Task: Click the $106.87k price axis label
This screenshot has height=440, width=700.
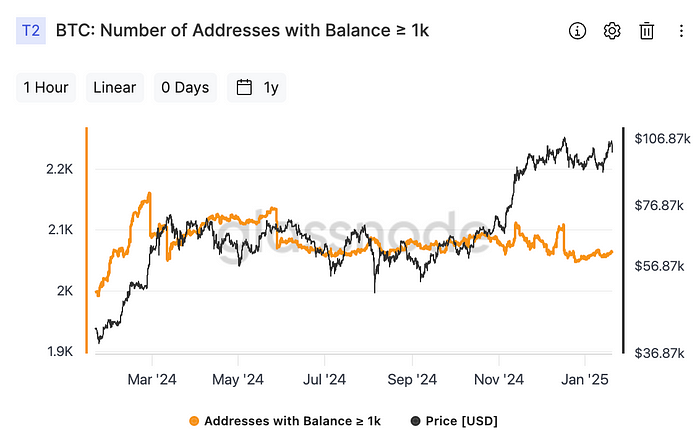Action: pyautogui.click(x=662, y=139)
